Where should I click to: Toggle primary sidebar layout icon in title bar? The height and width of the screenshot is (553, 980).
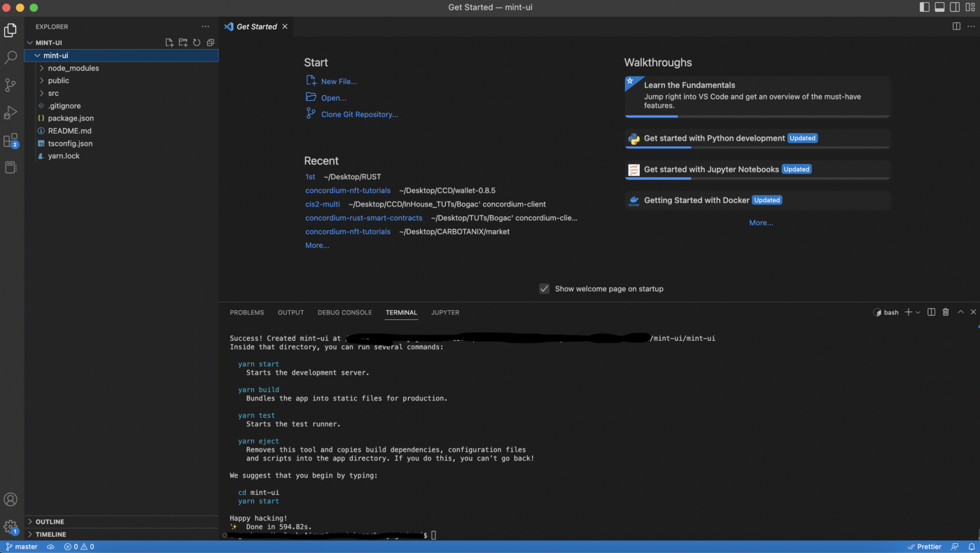pyautogui.click(x=925, y=7)
